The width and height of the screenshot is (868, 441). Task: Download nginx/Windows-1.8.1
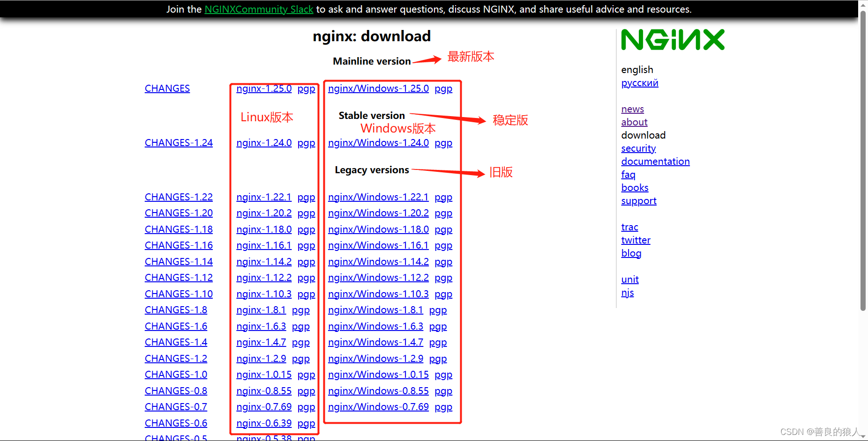[375, 310]
